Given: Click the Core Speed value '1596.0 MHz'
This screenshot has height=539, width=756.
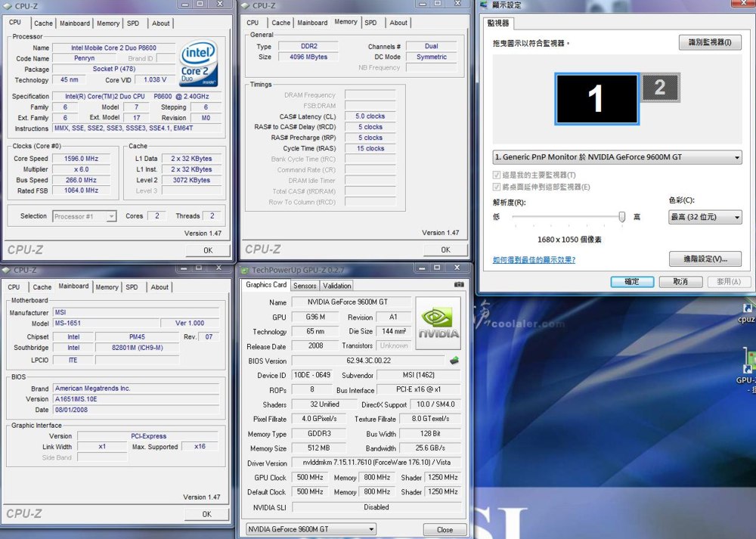Looking at the screenshot, I should [81, 159].
